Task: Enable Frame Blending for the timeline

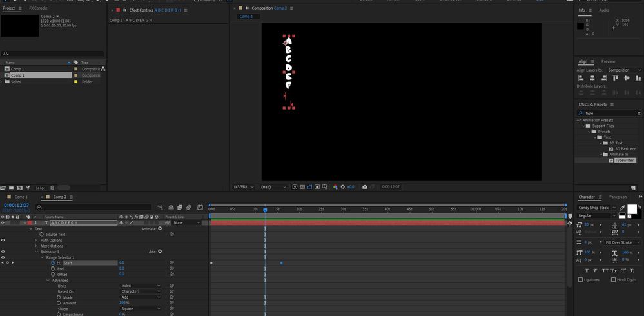Action: coord(179,208)
